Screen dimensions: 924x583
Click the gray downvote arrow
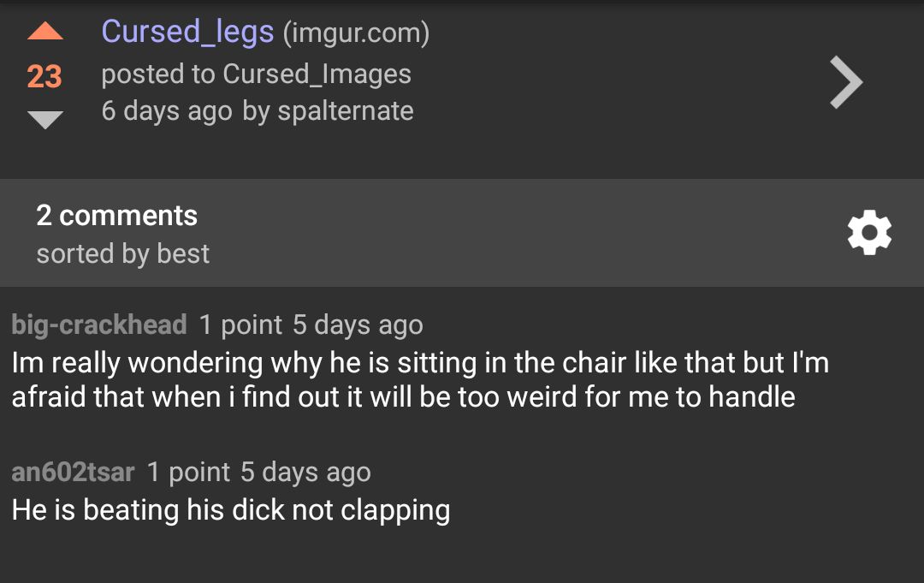[x=44, y=121]
